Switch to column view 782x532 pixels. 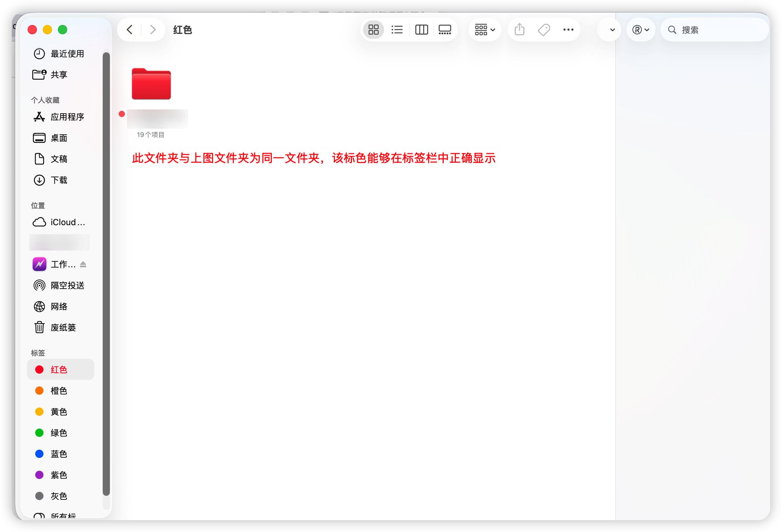coord(421,30)
